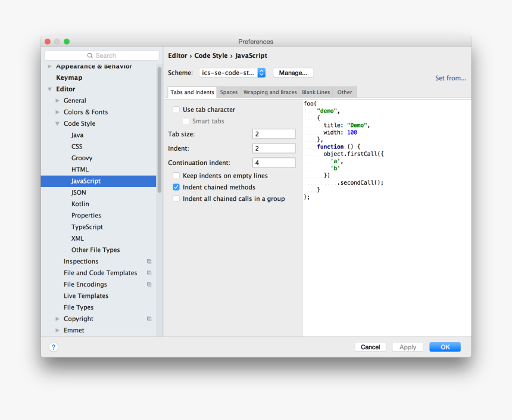Image resolution: width=512 pixels, height=420 pixels.
Task: Open the Scheme dropdown list
Action: tap(261, 73)
